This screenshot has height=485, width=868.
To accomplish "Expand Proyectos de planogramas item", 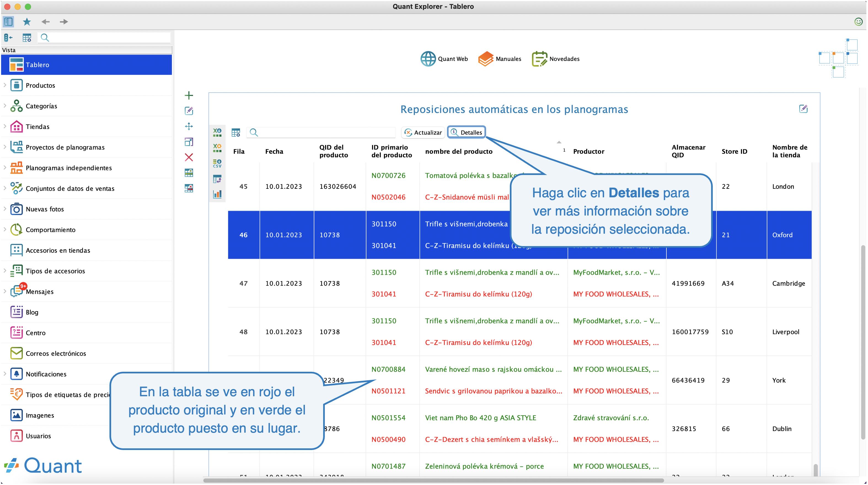I will pyautogui.click(x=5, y=147).
